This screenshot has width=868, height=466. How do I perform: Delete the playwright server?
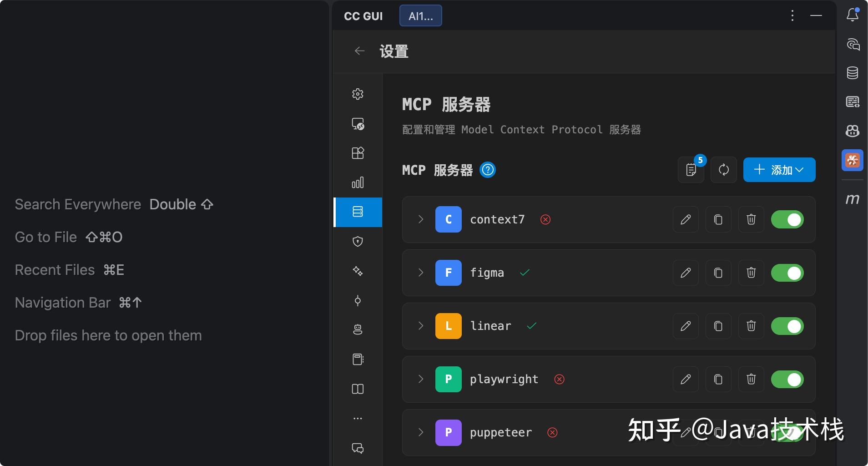pos(751,379)
